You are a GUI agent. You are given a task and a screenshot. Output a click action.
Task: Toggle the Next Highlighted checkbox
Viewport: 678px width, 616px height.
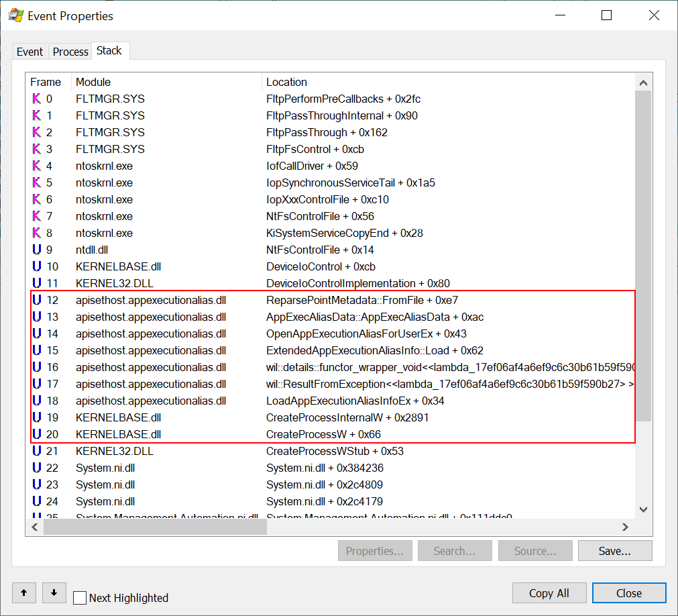(x=80, y=598)
